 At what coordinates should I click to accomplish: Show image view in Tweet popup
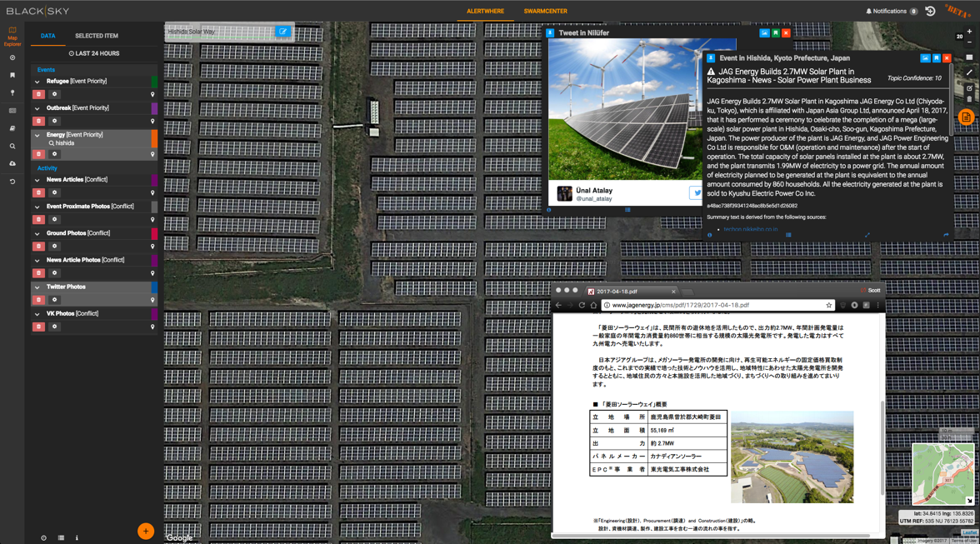pyautogui.click(x=764, y=33)
